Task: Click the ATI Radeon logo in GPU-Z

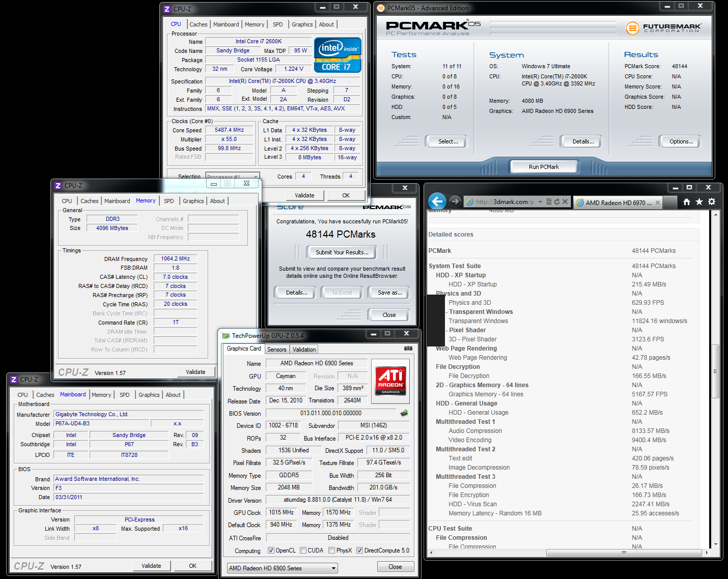Action: click(390, 381)
